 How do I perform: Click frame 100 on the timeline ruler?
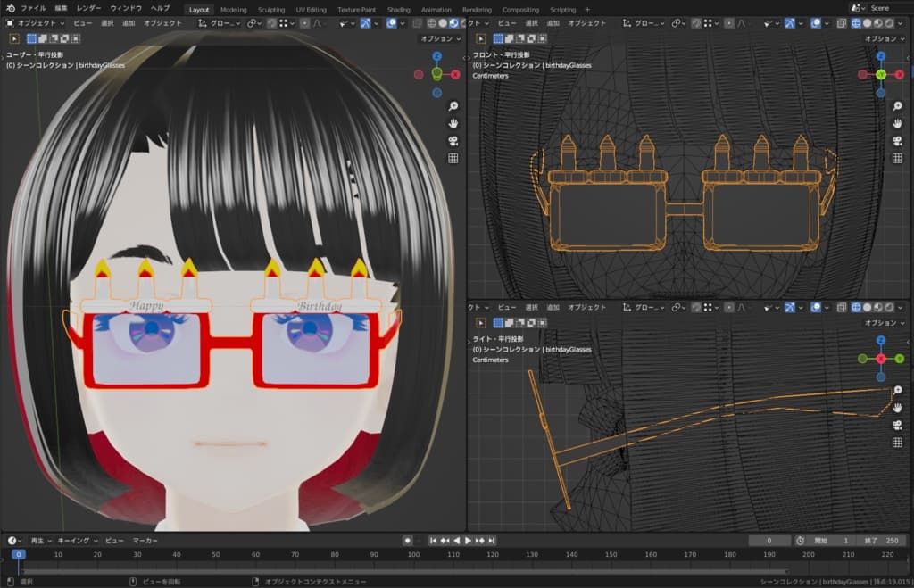tap(413, 555)
